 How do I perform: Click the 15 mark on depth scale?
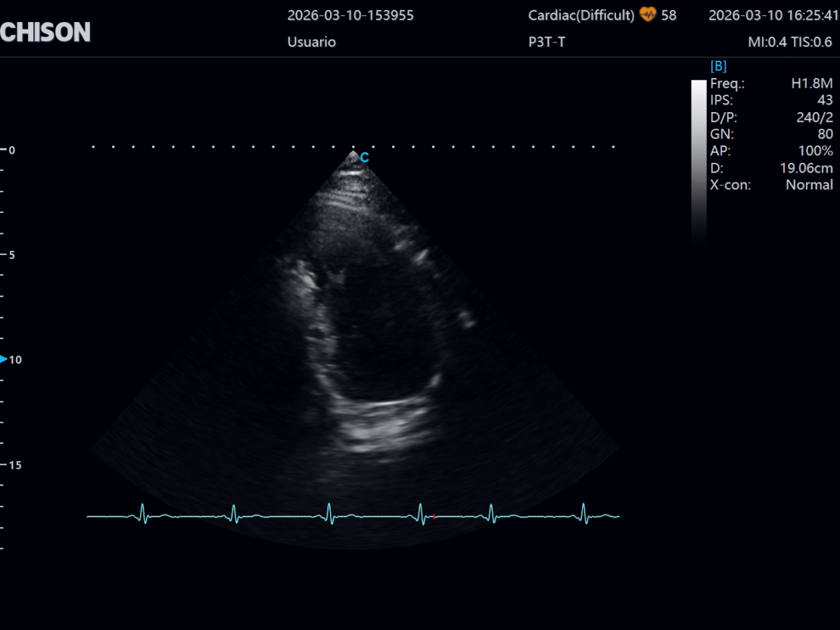coord(15,465)
